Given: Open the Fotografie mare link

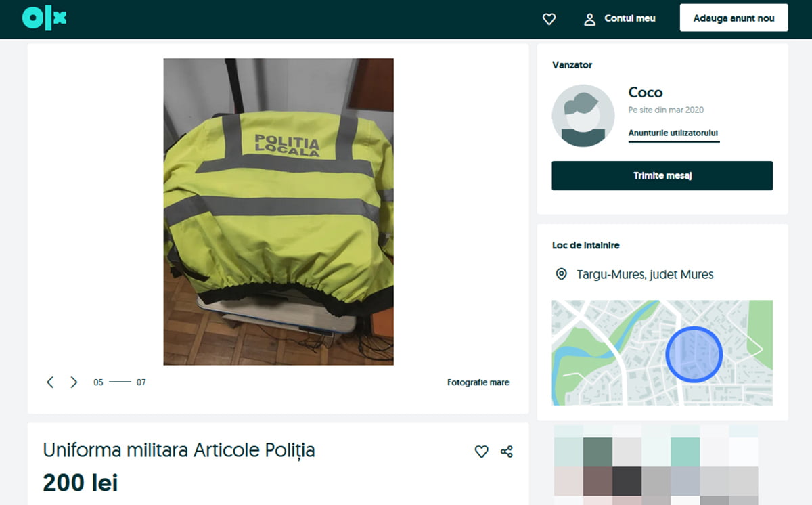Looking at the screenshot, I should [x=478, y=382].
